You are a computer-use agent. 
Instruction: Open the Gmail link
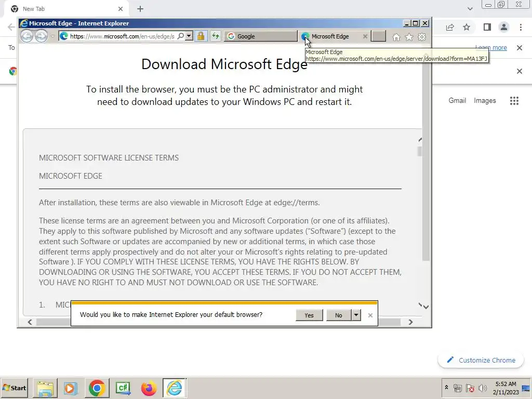pos(457,100)
